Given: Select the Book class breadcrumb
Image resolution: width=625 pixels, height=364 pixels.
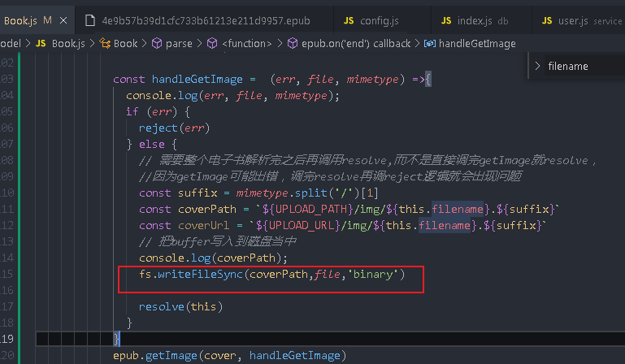Looking at the screenshot, I should [125, 43].
